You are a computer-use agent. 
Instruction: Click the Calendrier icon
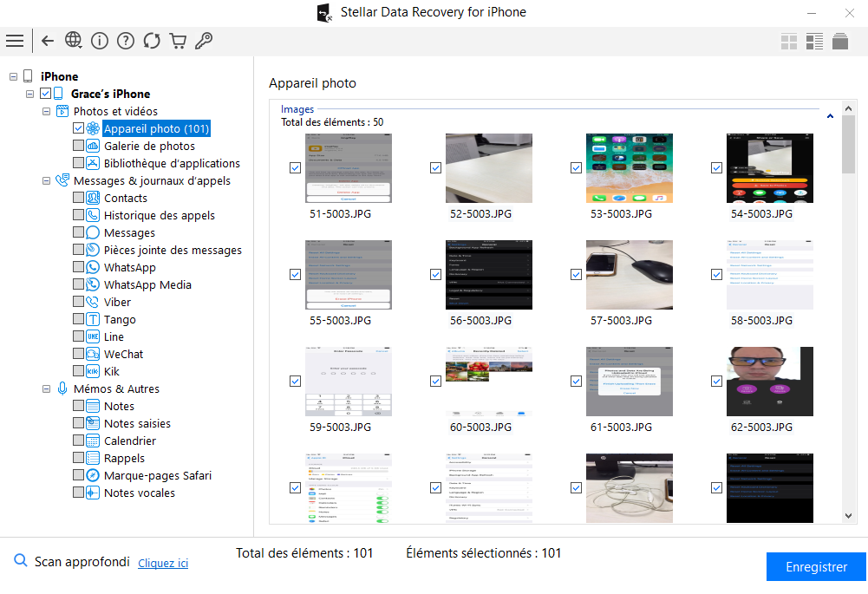(93, 441)
